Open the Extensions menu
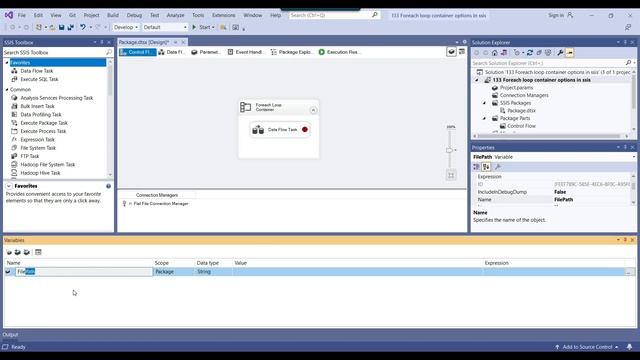This screenshot has width=640, height=360. pyautogui.click(x=224, y=15)
